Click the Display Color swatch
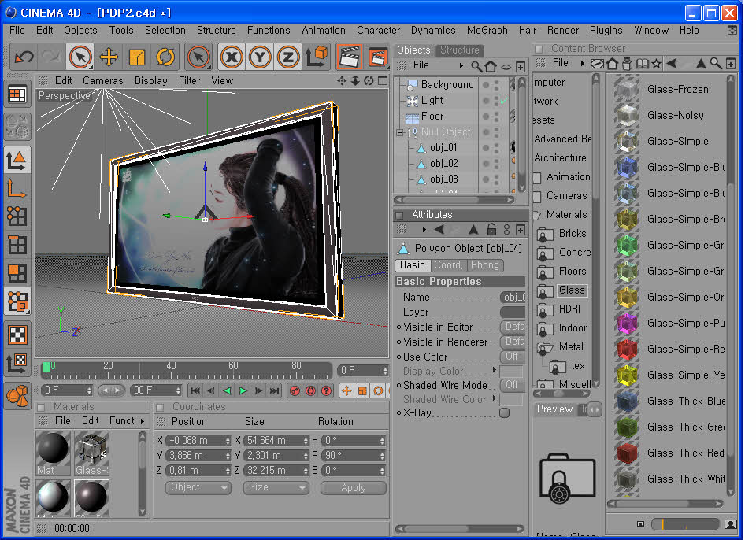 tap(511, 372)
